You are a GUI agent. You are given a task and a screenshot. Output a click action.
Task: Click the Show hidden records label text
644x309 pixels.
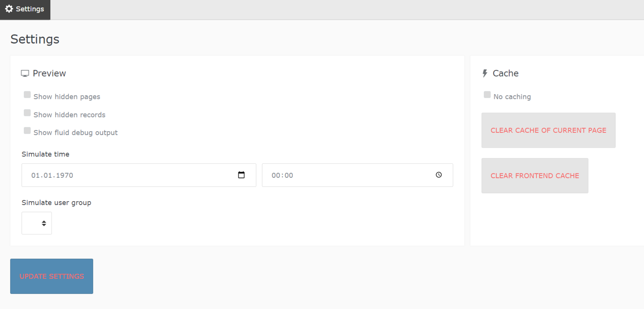click(x=69, y=115)
